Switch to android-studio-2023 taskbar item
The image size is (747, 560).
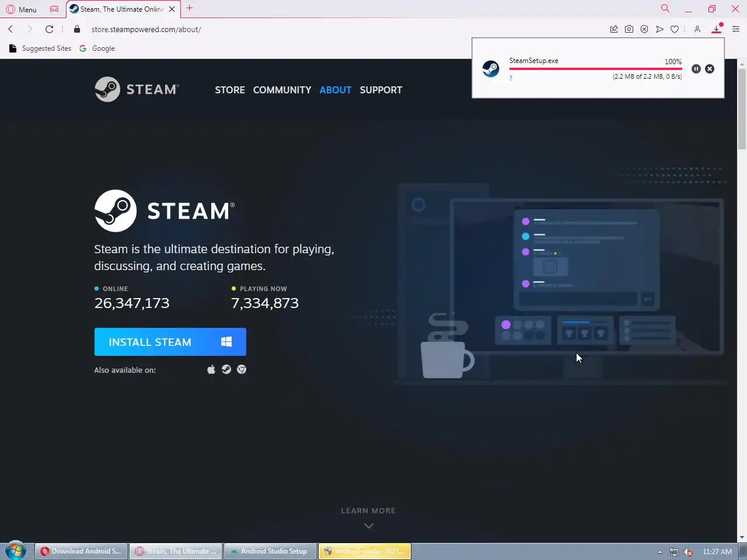pos(365,551)
